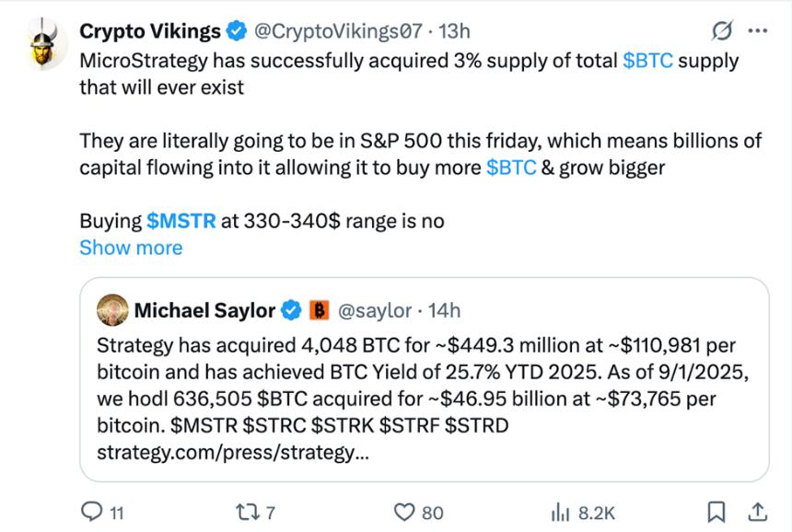Image resolution: width=792 pixels, height=532 pixels.
Task: Click the orange Bitcoin affiliate badge
Action: [x=318, y=310]
